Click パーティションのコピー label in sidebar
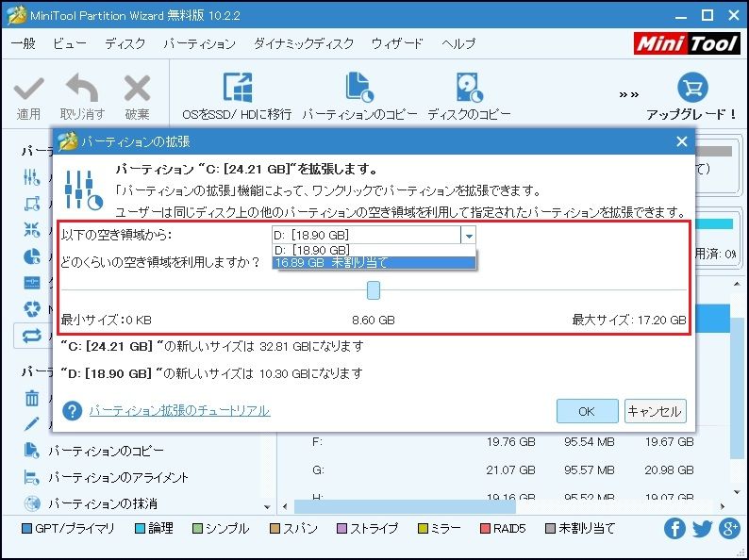 106,451
